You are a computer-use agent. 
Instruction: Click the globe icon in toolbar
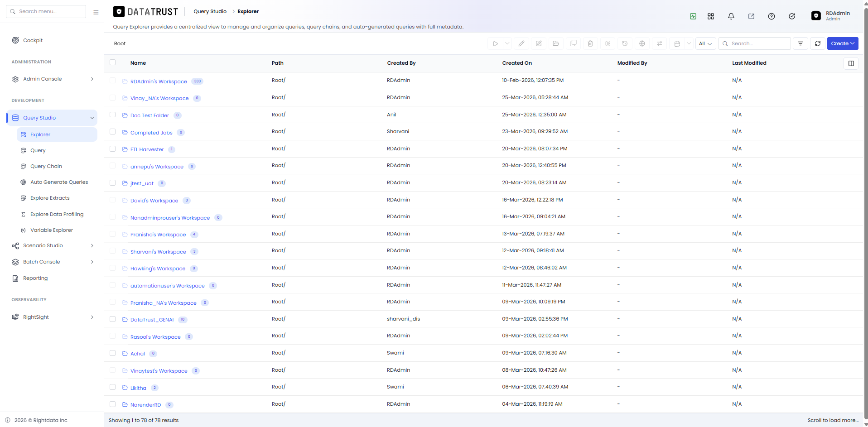(642, 43)
